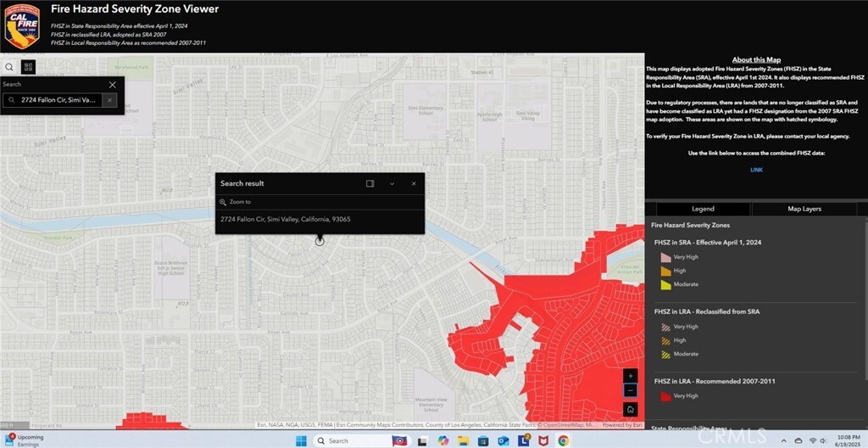Click red Very High recommended LRA swatch
The image size is (868, 448).
pos(666,396)
